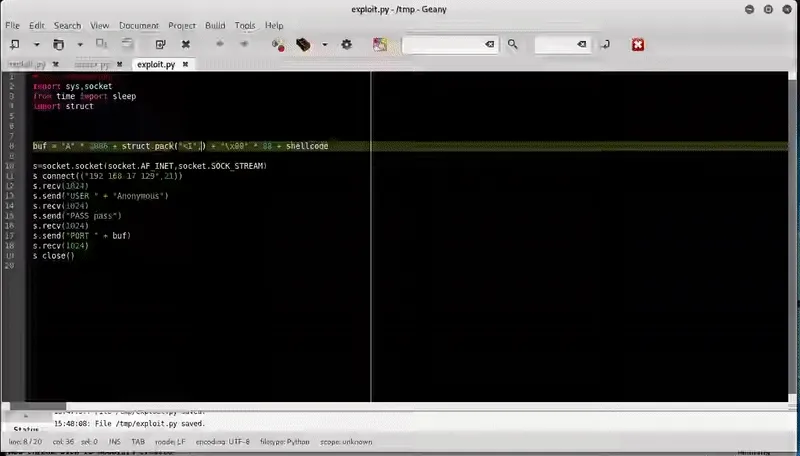This screenshot has width=800, height=456.
Task: Reload the current file from disk
Action: coord(160,44)
